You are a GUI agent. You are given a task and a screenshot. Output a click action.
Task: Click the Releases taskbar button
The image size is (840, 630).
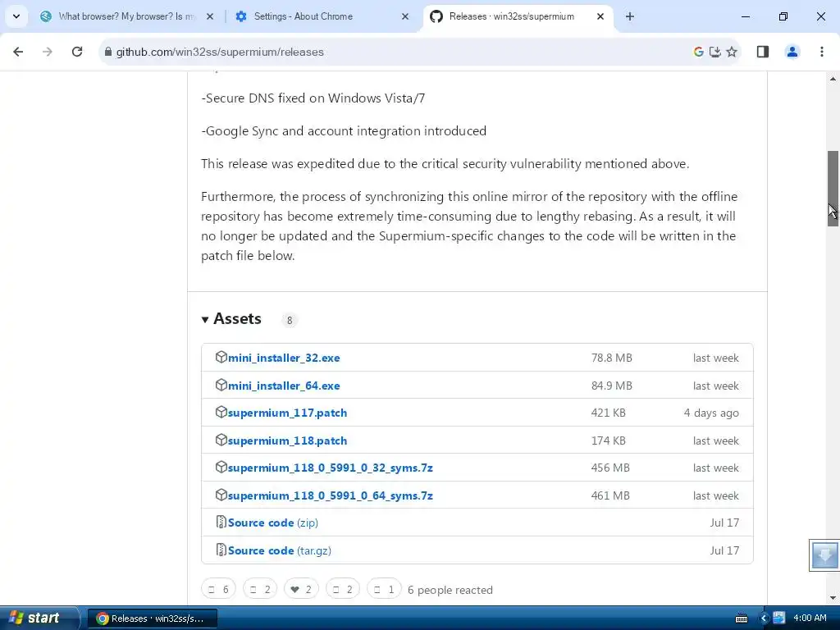tap(152, 619)
